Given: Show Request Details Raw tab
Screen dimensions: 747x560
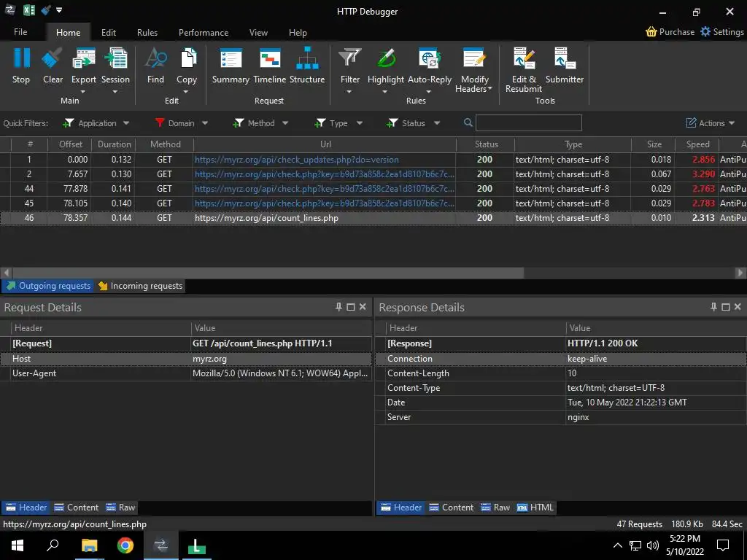Looking at the screenshot, I should pos(121,507).
